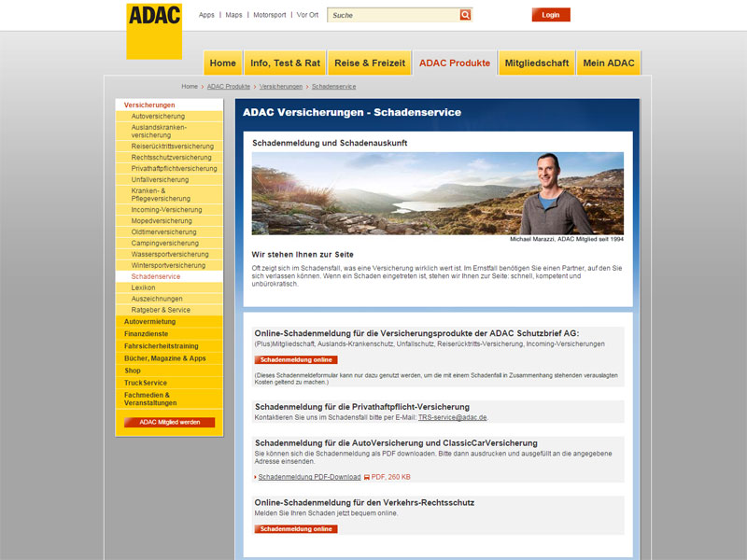Screen dimensions: 747x560
Task: Download Schadenmeldung PDF-Download link
Action: [x=309, y=477]
